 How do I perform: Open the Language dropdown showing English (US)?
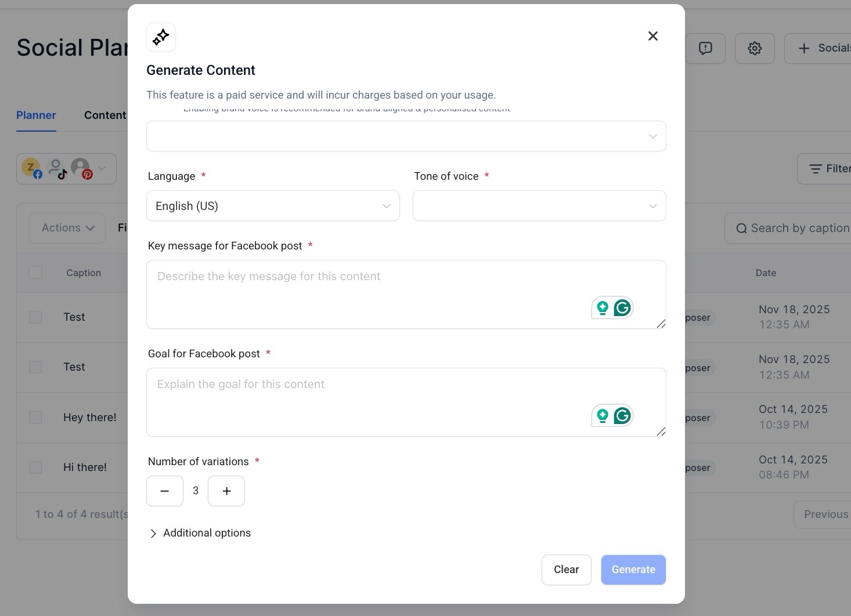tap(273, 206)
